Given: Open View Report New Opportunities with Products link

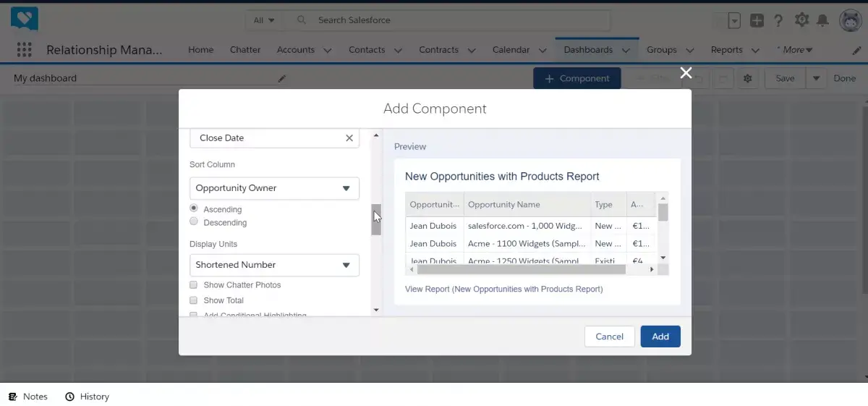Looking at the screenshot, I should pos(503,289).
